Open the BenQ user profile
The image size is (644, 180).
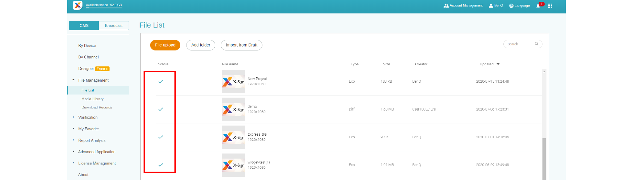click(496, 5)
